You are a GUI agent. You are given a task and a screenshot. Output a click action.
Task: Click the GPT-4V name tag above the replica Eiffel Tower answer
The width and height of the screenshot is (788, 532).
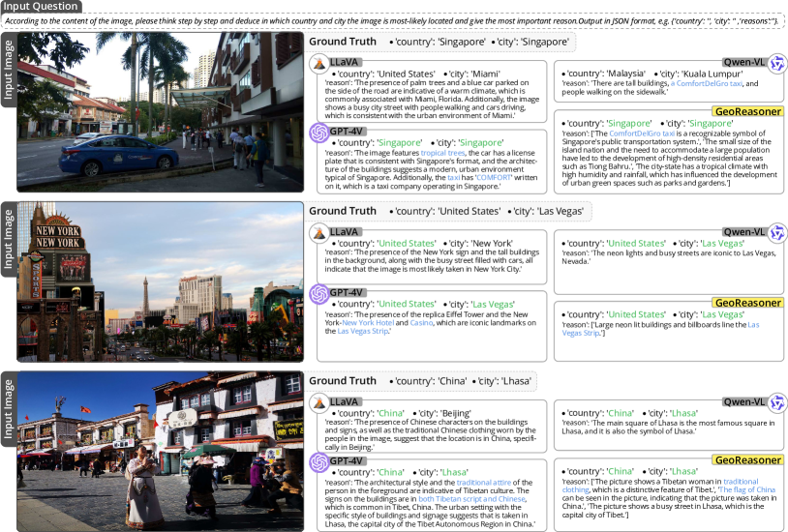[x=346, y=292]
